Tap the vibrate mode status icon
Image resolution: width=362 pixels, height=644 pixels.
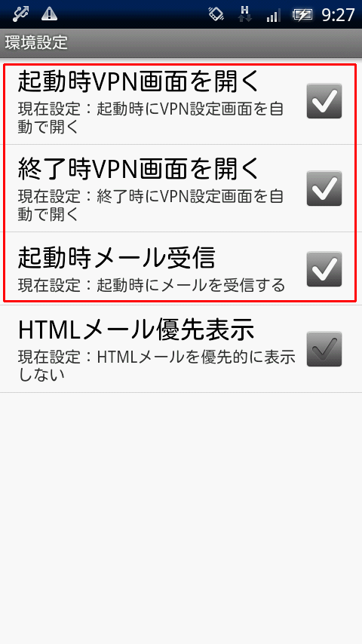[216, 14]
